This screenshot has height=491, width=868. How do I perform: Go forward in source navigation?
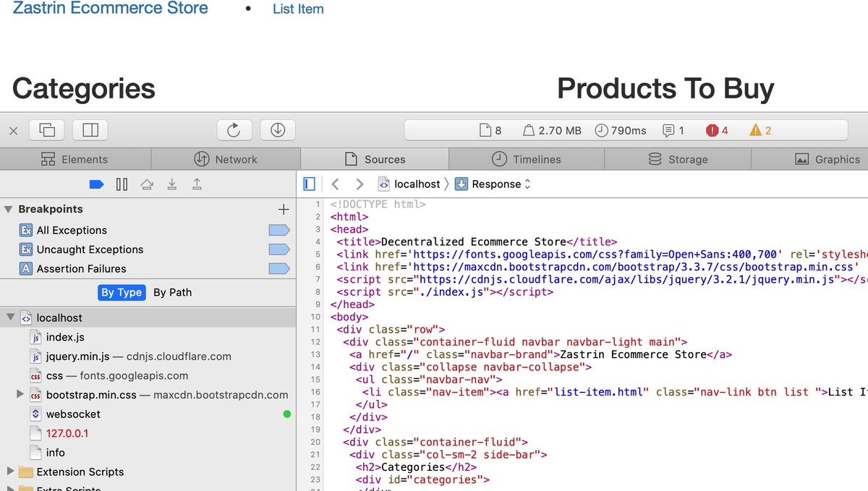tap(359, 184)
